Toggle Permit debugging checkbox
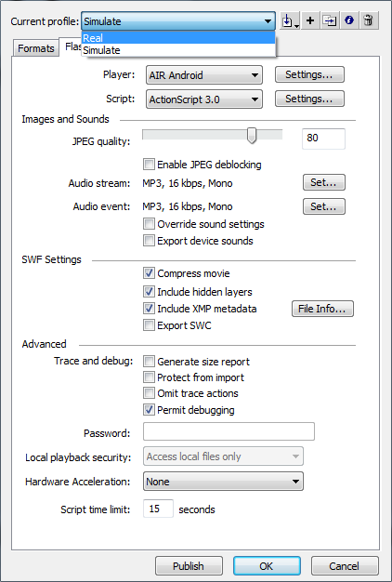The width and height of the screenshot is (392, 582). pos(149,410)
